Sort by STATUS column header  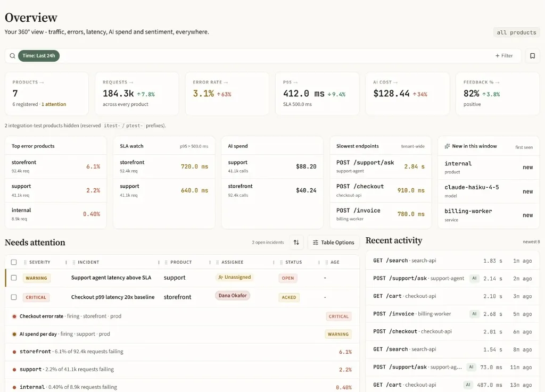click(x=294, y=263)
